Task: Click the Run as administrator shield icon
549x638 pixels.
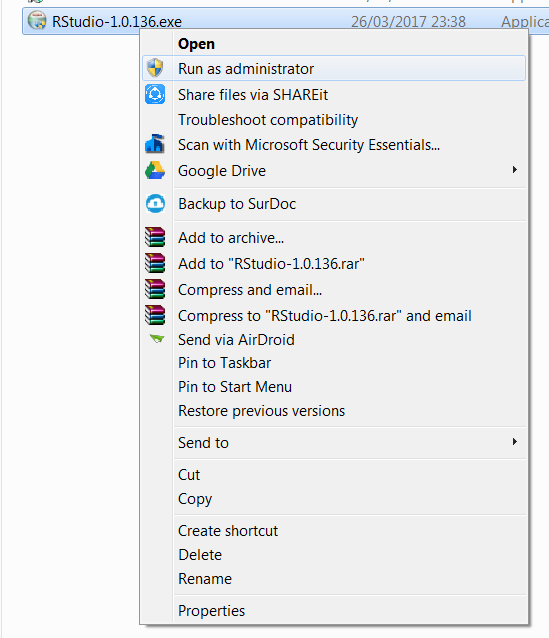Action: coord(155,68)
